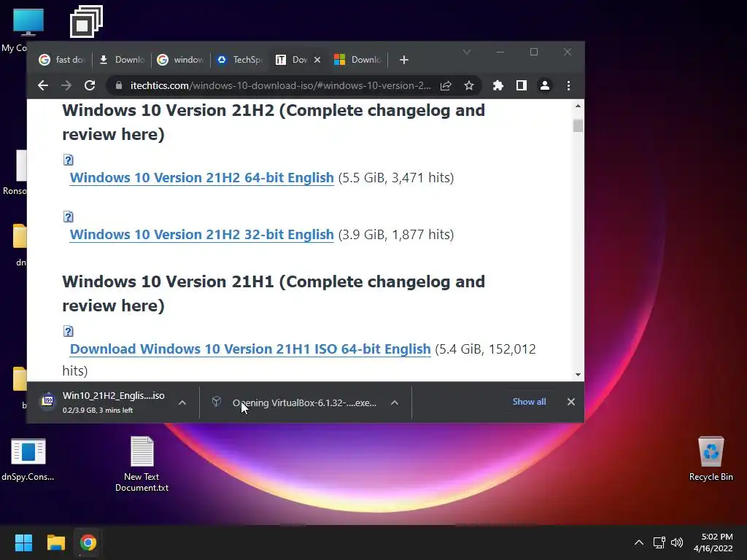Screen dimensions: 747x560
Task: Select My Computer desktop icon
Action: coord(28,21)
